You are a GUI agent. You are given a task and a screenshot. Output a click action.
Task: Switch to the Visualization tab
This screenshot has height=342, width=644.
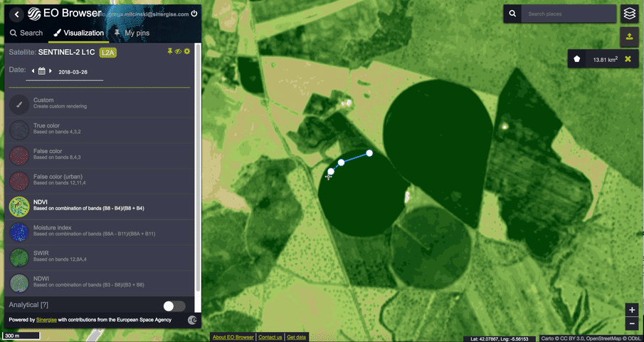[78, 33]
